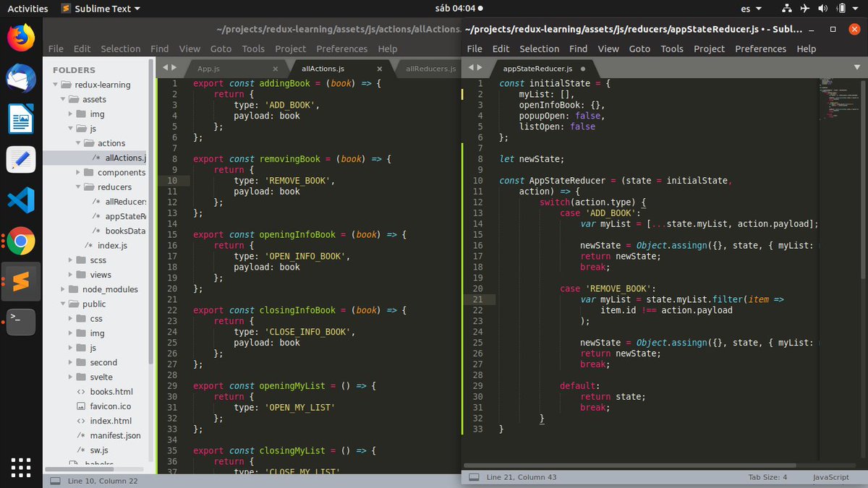
Task: Expand the components folder
Action: click(x=79, y=173)
